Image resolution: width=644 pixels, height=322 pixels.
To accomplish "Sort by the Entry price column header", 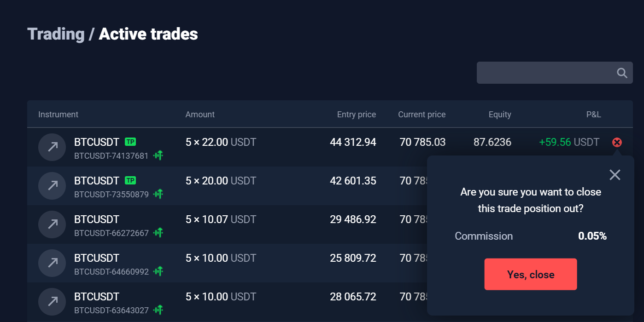I will tap(356, 115).
